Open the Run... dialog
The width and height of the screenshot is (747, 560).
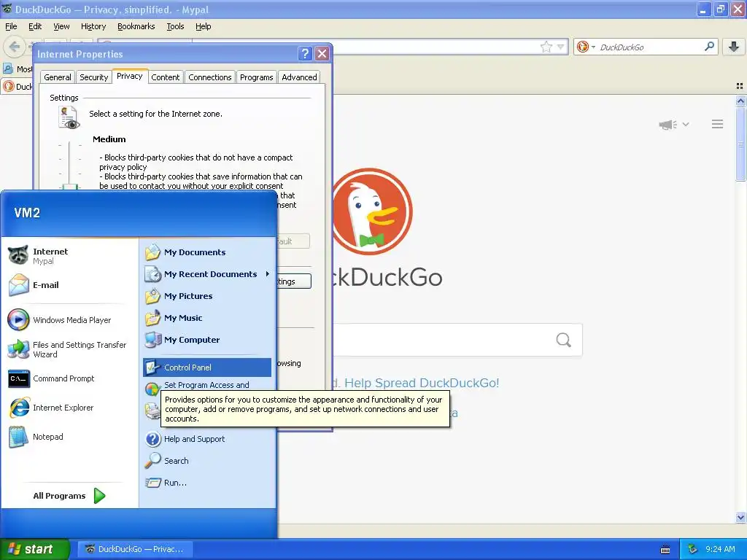click(207, 483)
